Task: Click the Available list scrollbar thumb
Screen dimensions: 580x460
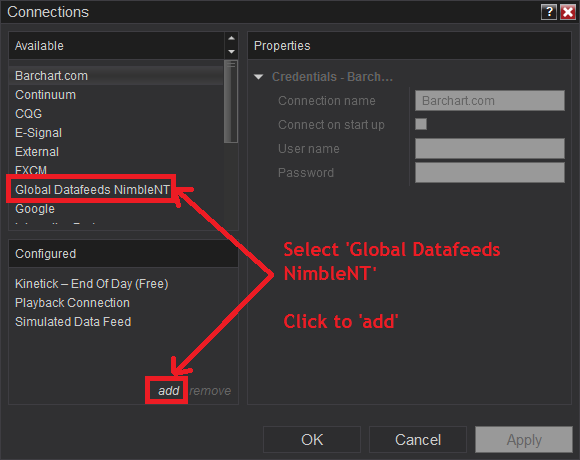Action: click(x=230, y=102)
